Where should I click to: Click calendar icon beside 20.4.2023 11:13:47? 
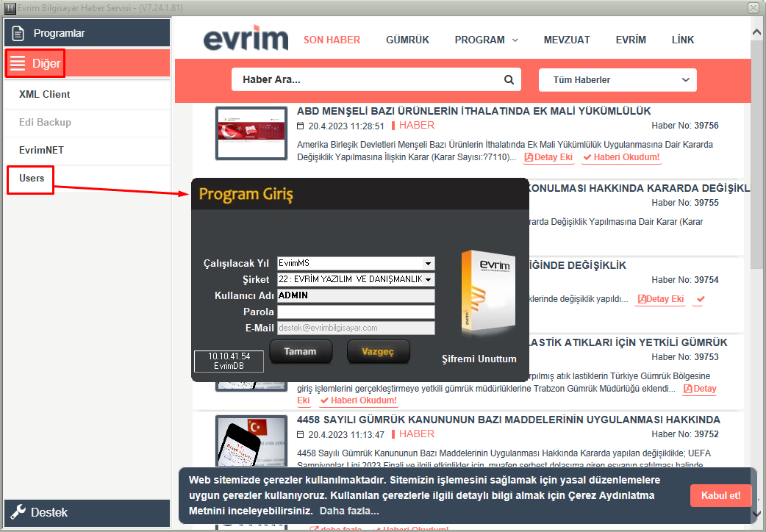pyautogui.click(x=301, y=435)
